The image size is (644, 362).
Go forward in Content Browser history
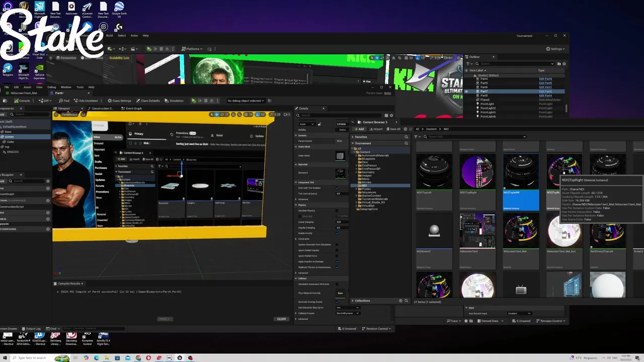tap(411, 129)
